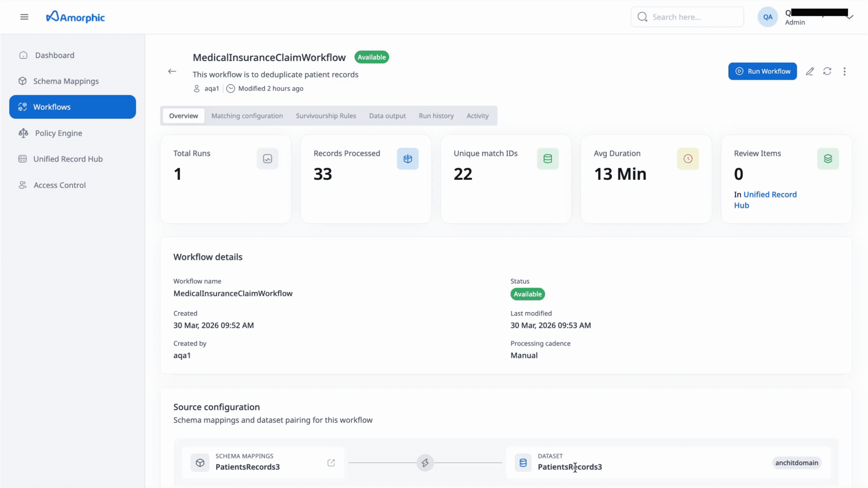Open the Dashboard section

[54, 55]
